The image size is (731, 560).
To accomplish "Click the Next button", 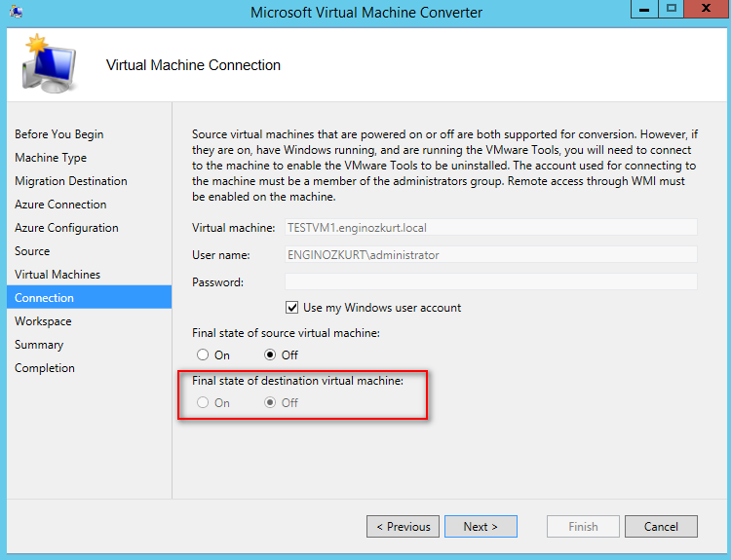I will point(481,527).
